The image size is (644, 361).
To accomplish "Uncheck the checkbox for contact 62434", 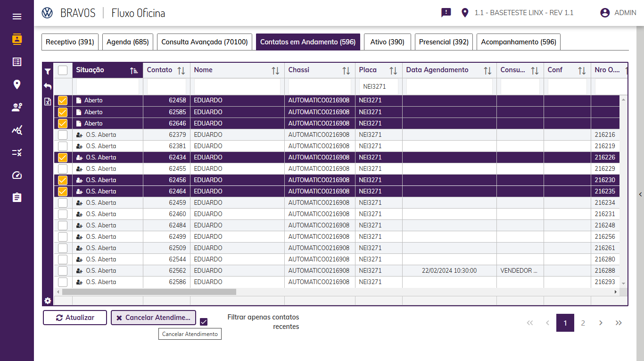I will click(63, 158).
